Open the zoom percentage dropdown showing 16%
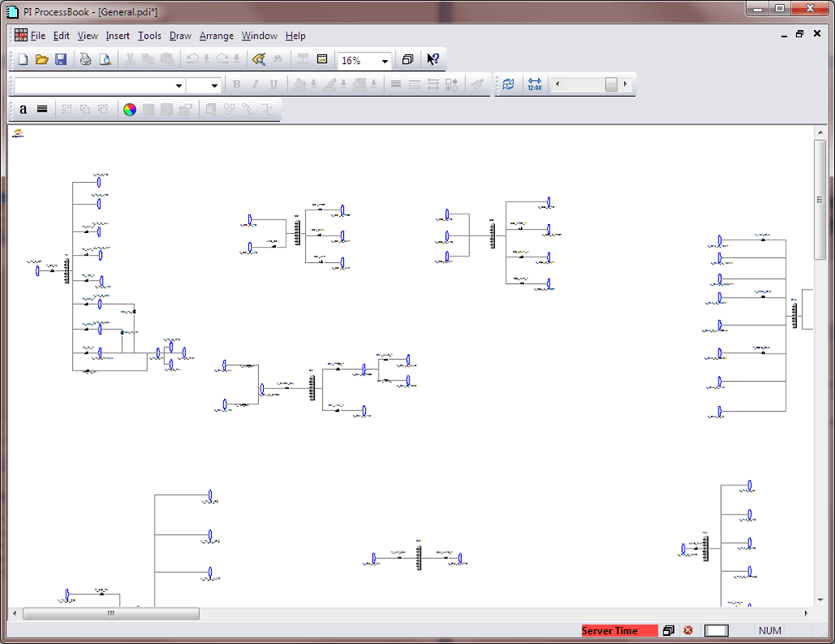 (x=386, y=60)
